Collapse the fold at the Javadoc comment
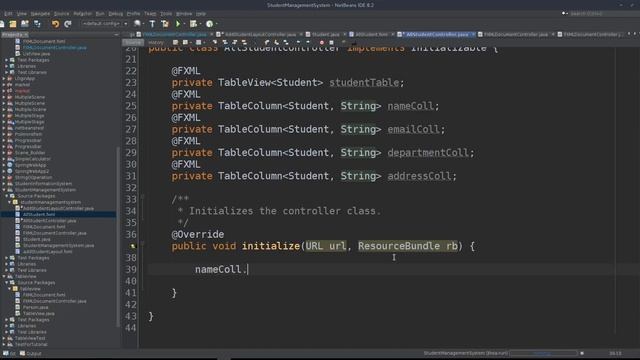This screenshot has width=640, height=360. [142, 198]
